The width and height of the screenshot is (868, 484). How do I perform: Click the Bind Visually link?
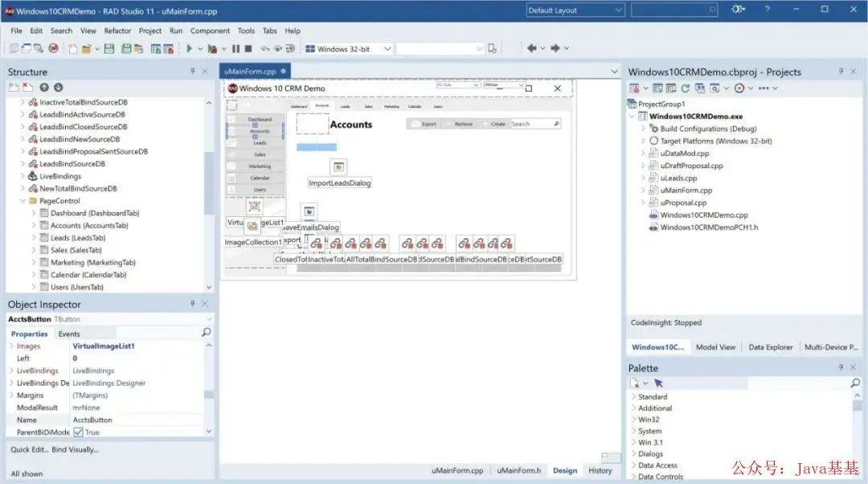(x=76, y=449)
